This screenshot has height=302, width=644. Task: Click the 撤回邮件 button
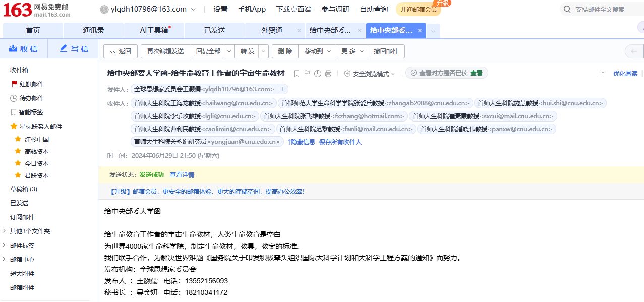point(386,51)
